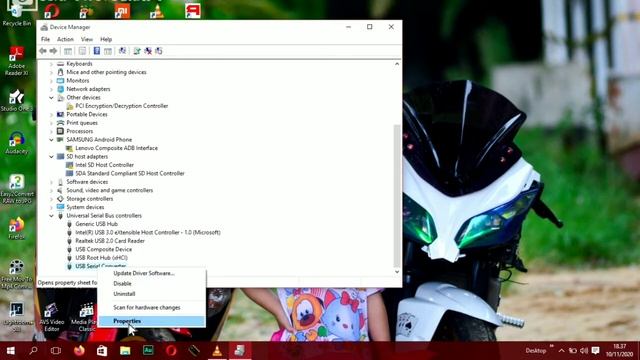Expand the Software devices node

[x=51, y=182]
